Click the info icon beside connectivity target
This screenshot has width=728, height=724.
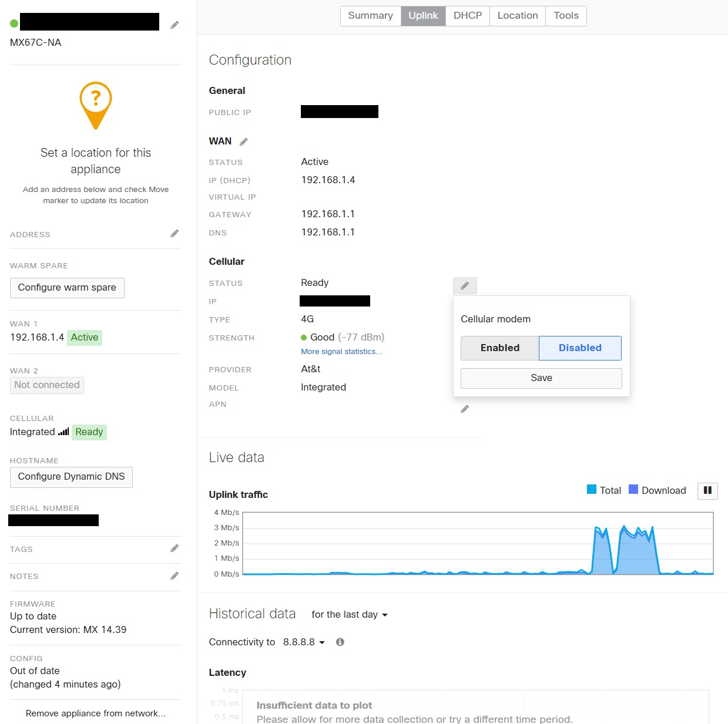(340, 642)
